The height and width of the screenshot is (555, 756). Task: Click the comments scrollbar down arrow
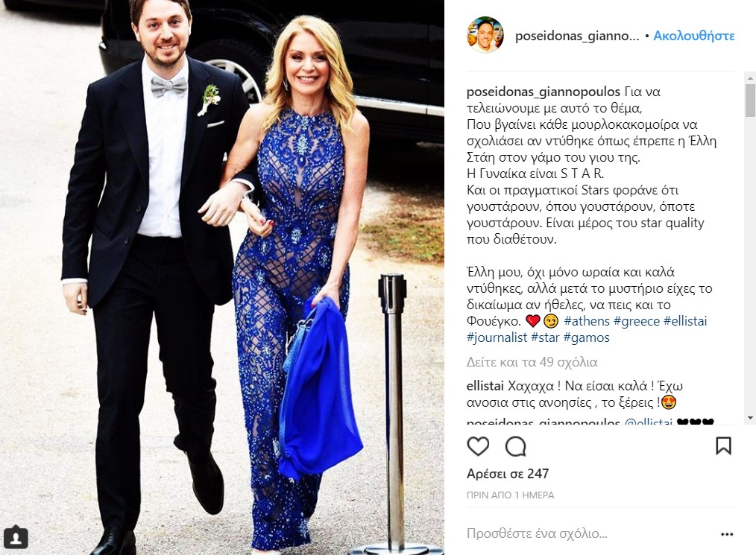coord(750,418)
